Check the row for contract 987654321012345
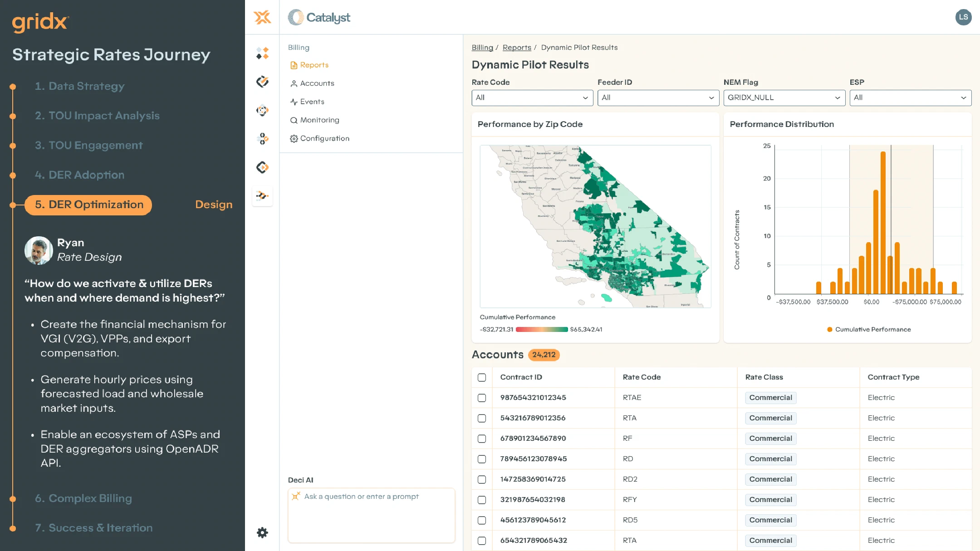Image resolution: width=980 pixels, height=551 pixels. tap(482, 398)
